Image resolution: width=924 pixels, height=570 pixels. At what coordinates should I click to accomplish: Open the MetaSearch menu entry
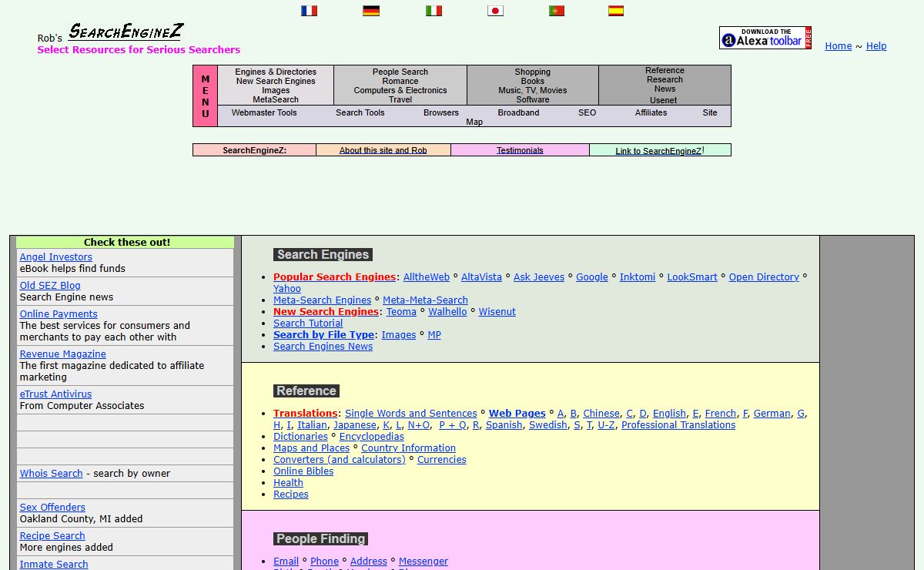tap(276, 99)
